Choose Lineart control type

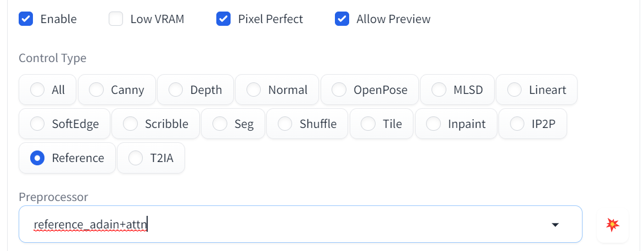point(514,90)
